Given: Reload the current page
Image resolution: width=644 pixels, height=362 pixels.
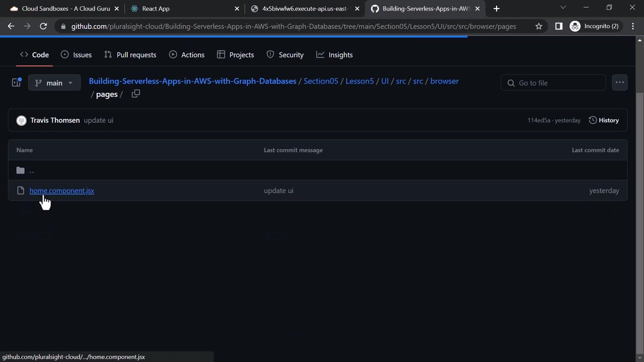Looking at the screenshot, I should click(43, 26).
